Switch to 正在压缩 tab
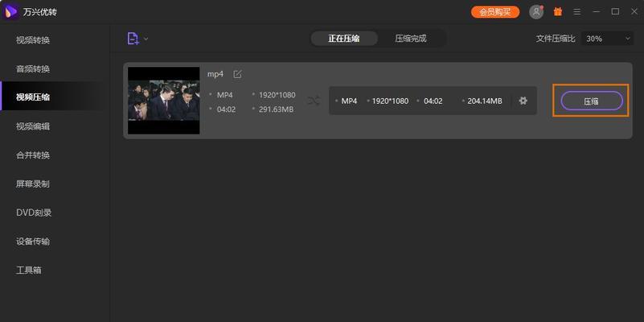This screenshot has height=322, width=644. point(344,39)
